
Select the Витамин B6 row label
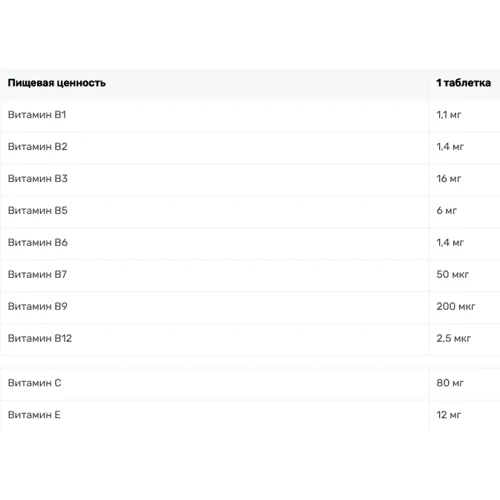pos(38,243)
